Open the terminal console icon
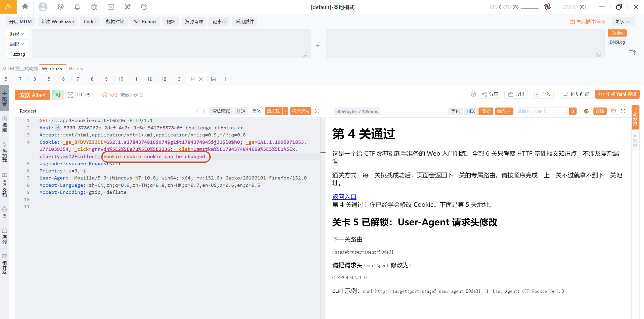The height and width of the screenshot is (319, 644). click(x=111, y=7)
